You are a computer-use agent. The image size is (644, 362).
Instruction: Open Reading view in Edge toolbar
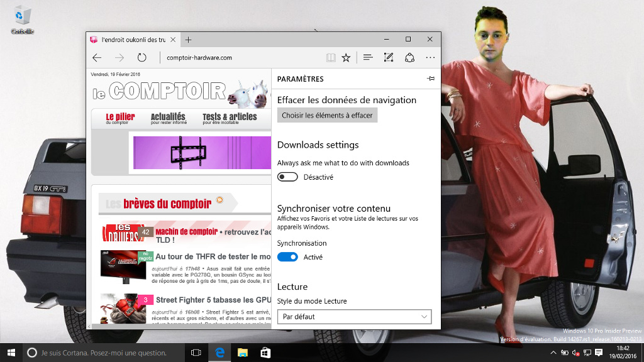coord(331,57)
